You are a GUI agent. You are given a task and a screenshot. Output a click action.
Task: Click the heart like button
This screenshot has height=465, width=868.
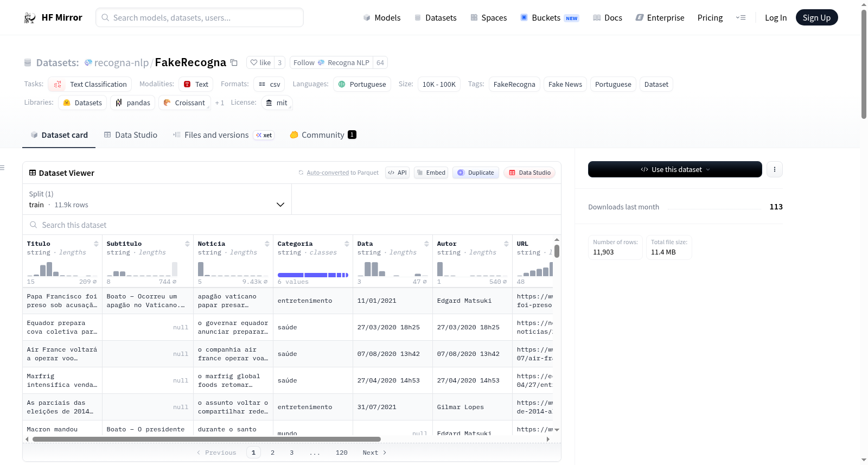pos(260,62)
